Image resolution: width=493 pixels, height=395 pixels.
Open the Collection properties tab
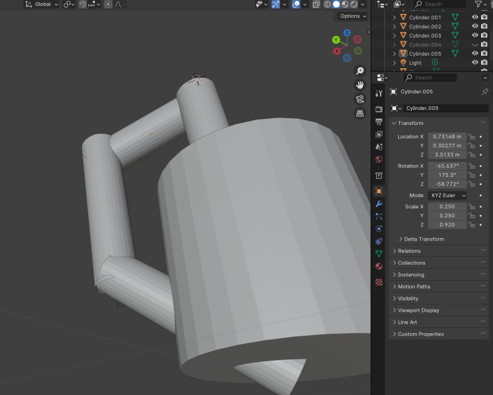point(379,176)
